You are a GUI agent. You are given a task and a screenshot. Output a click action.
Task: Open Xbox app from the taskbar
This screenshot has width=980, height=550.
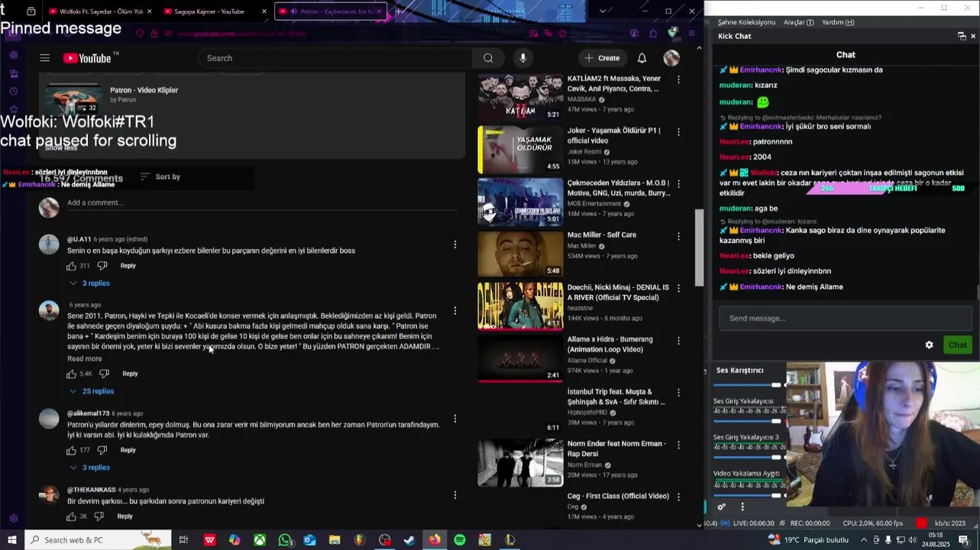[260, 540]
